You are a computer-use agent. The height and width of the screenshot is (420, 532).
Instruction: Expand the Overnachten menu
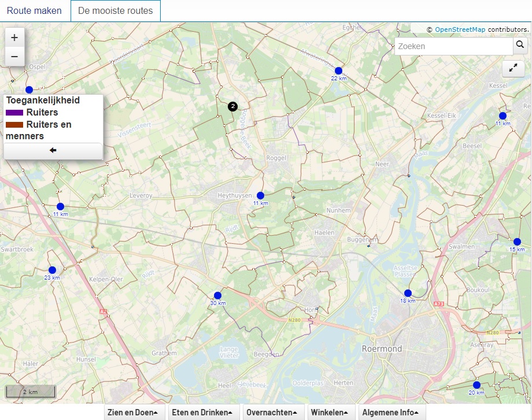pyautogui.click(x=272, y=412)
